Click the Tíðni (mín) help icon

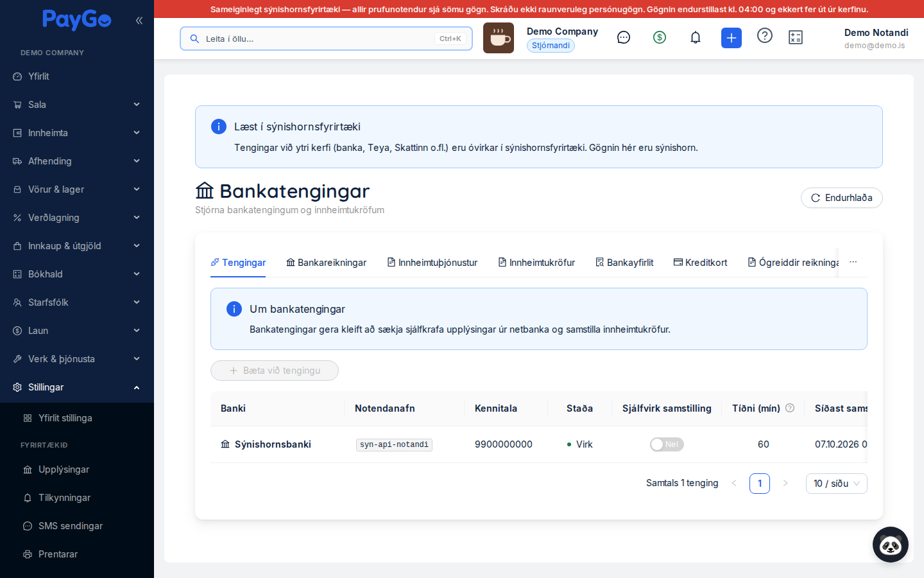pyautogui.click(x=790, y=408)
